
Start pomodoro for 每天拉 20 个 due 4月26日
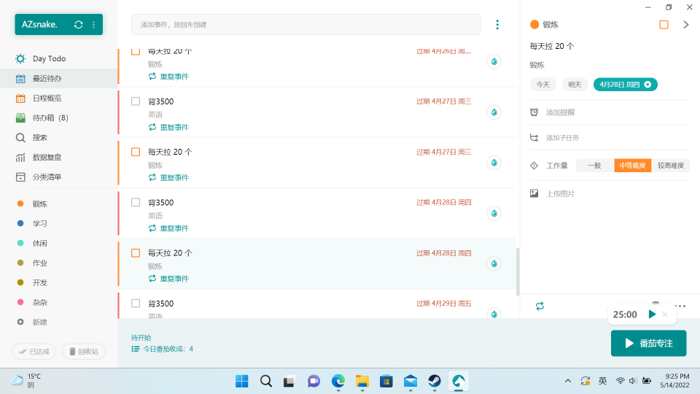click(494, 62)
